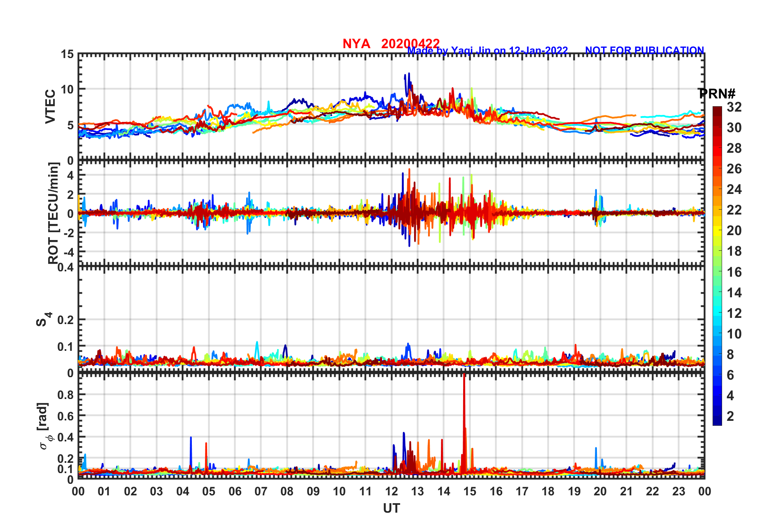Click colorbar tick label 24

click(734, 189)
